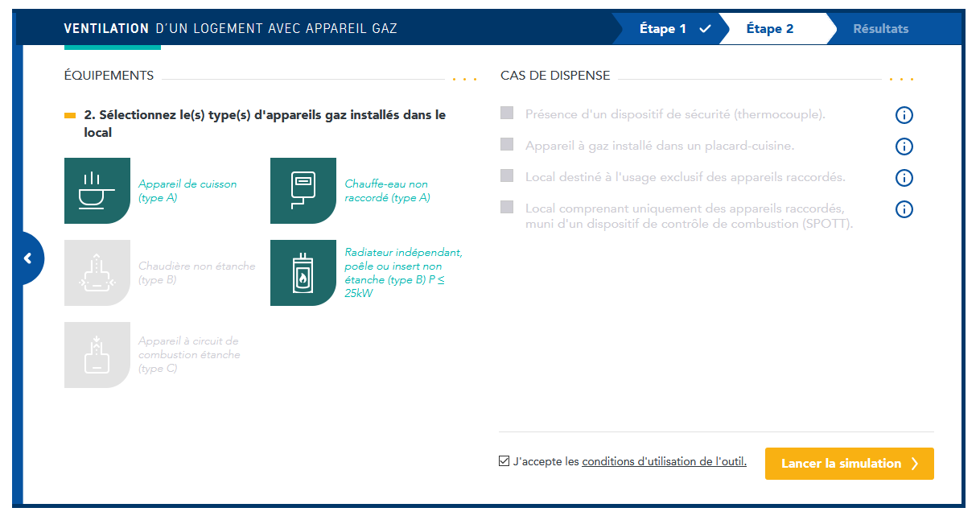This screenshot has width=980, height=516.
Task: Click the Lancer la simulation button
Action: [x=849, y=464]
